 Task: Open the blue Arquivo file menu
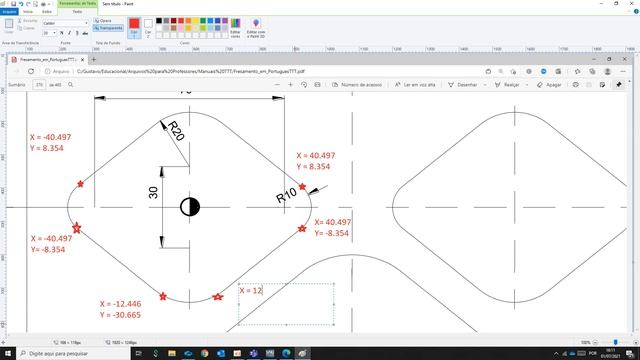tap(9, 11)
